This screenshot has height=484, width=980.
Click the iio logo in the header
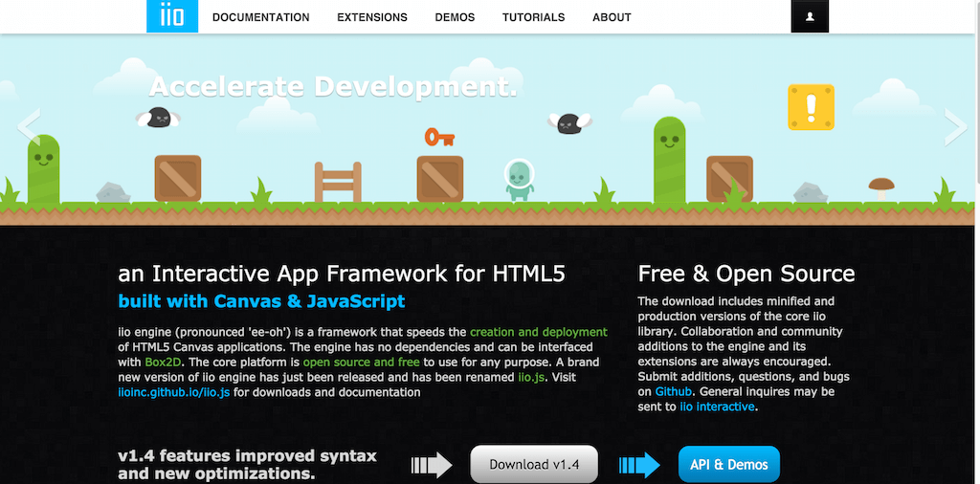(x=172, y=16)
